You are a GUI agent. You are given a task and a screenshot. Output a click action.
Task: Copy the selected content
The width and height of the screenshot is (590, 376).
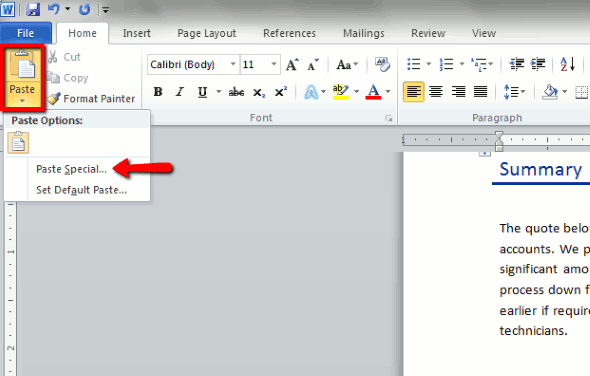(68, 78)
